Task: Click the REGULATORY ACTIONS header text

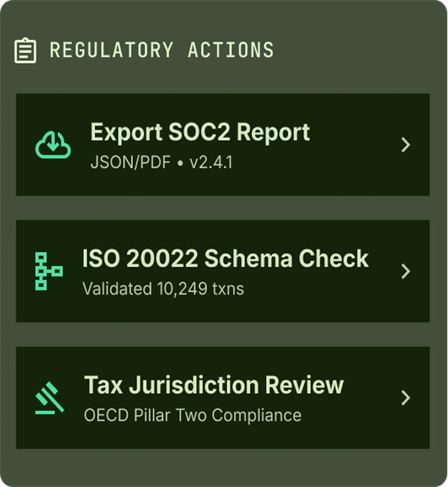Action: (x=162, y=50)
